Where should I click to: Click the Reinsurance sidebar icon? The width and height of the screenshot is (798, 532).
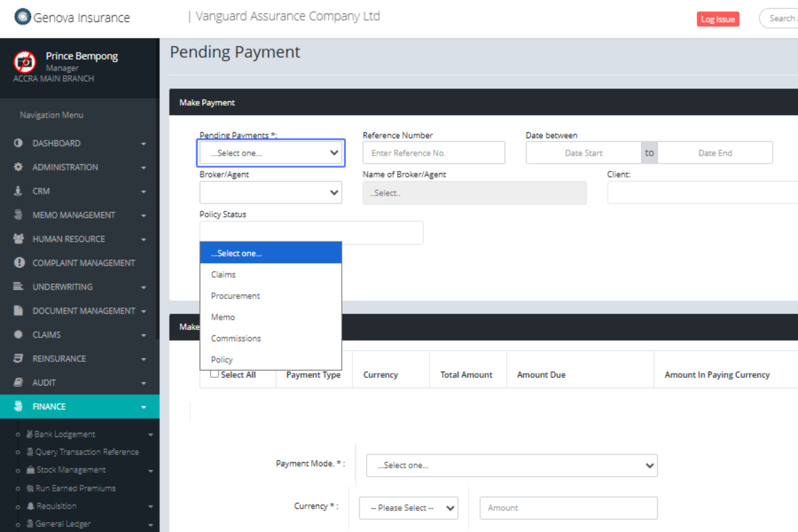click(x=19, y=358)
